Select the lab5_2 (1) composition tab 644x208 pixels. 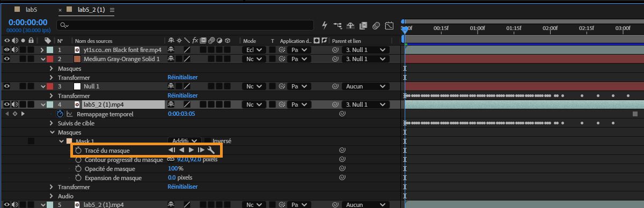[92, 10]
